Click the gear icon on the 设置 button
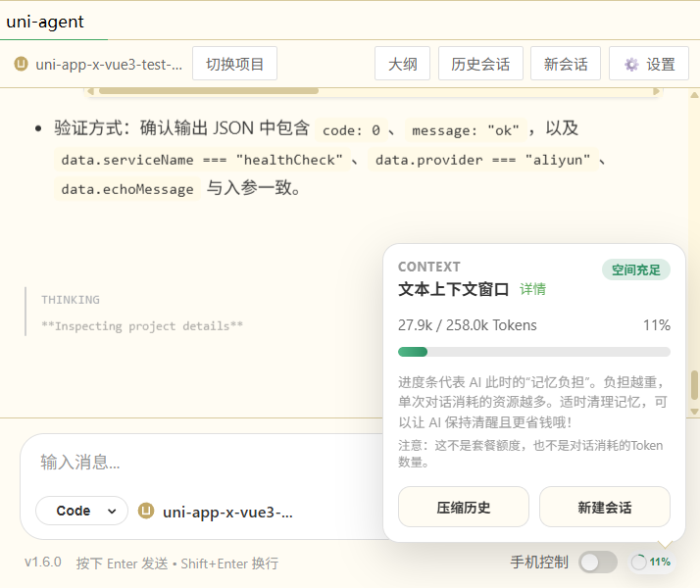 point(631,65)
